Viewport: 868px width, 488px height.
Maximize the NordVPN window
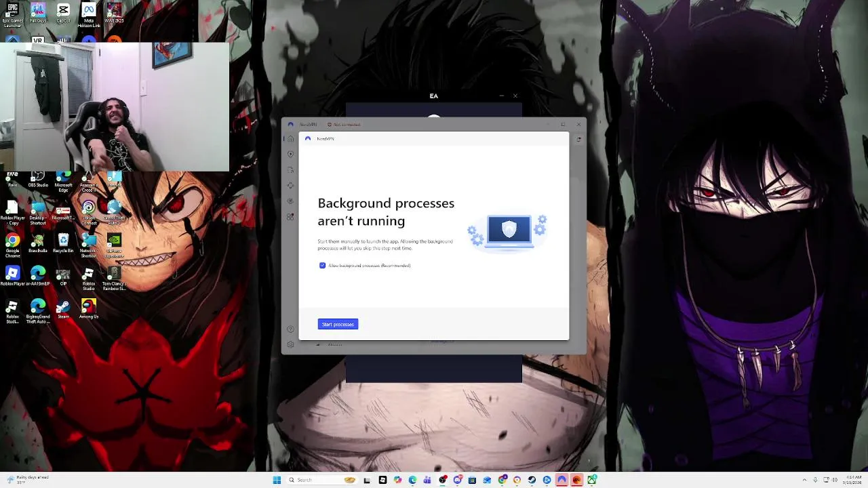[x=563, y=125]
